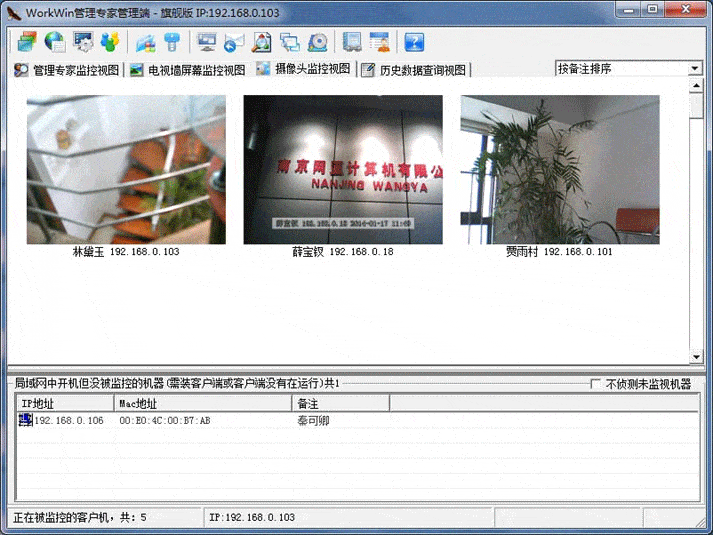Open the monitor with gear settings icon
This screenshot has width=713, height=535.
click(x=83, y=42)
